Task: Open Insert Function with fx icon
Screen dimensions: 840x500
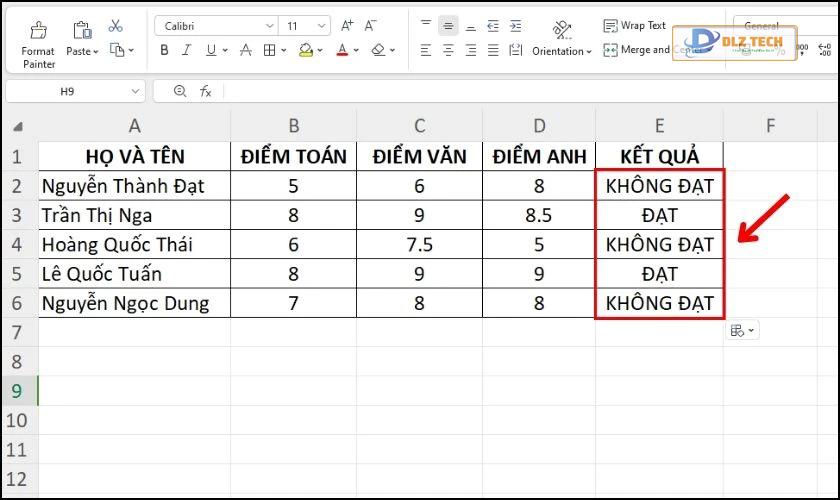Action: (x=206, y=91)
